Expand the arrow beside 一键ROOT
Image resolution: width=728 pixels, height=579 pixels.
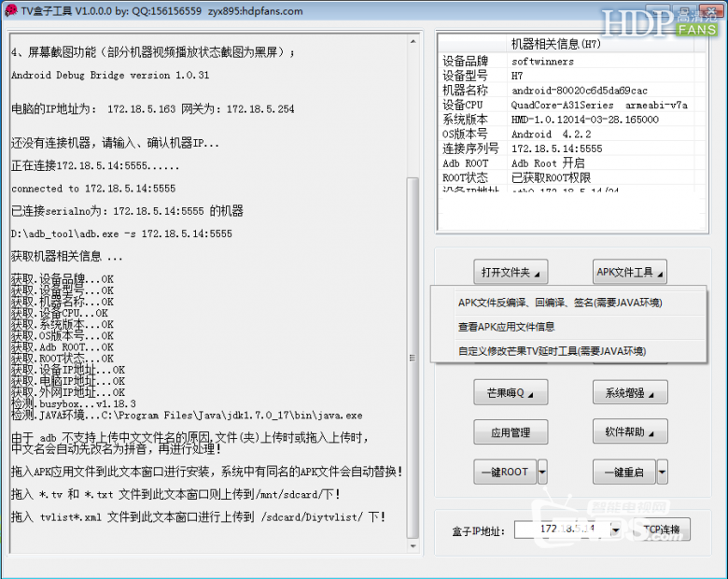pos(542,473)
